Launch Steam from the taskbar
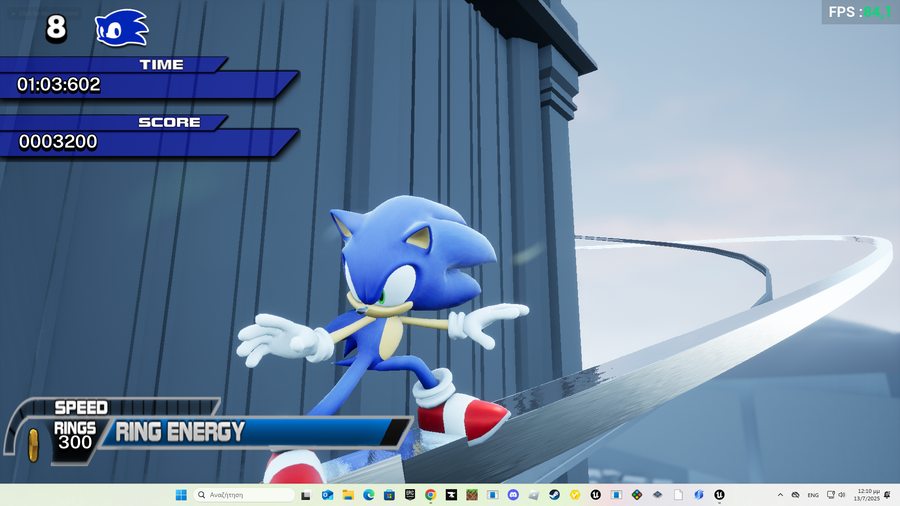 click(554, 495)
